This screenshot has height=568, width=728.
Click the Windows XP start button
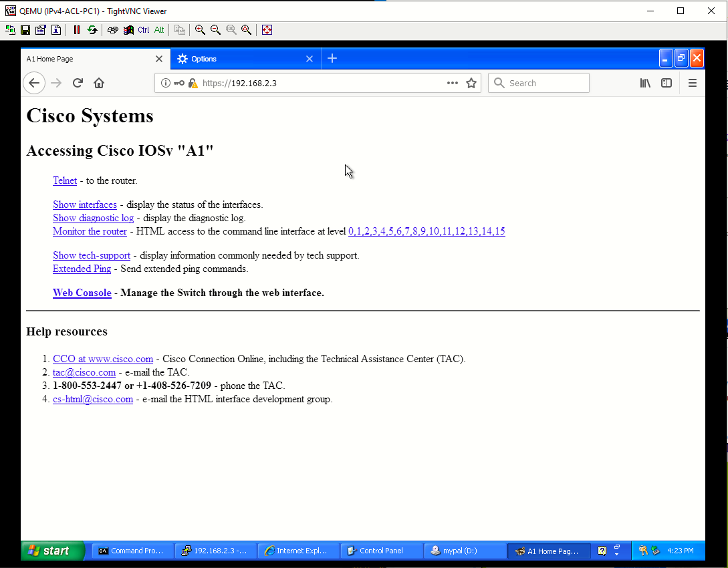point(53,551)
